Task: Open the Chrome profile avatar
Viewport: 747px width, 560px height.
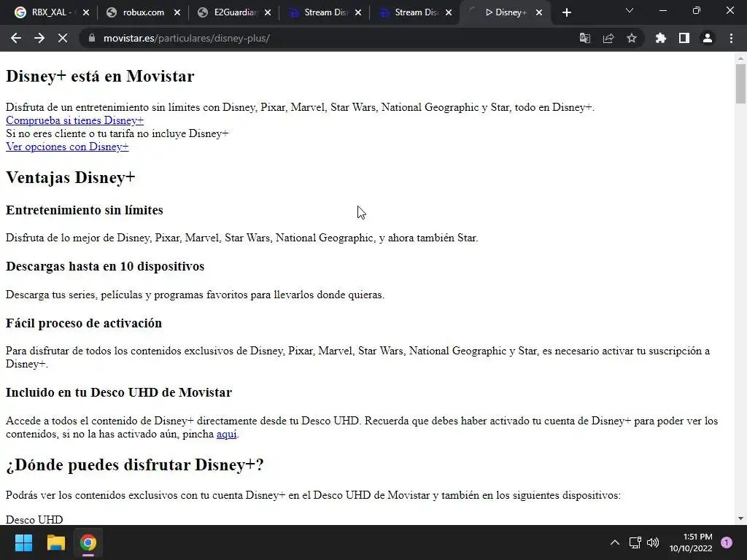Action: tap(708, 38)
